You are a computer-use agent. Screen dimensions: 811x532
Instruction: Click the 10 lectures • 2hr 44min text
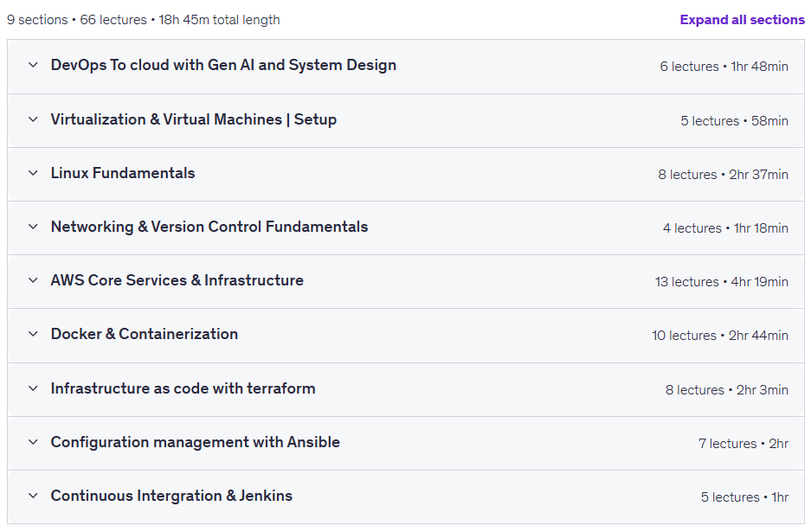point(719,336)
